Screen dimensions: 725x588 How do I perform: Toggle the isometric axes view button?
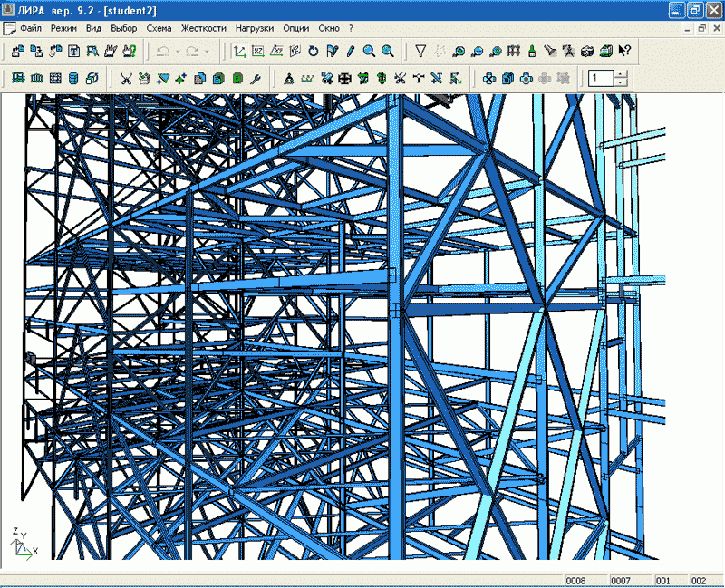(239, 52)
